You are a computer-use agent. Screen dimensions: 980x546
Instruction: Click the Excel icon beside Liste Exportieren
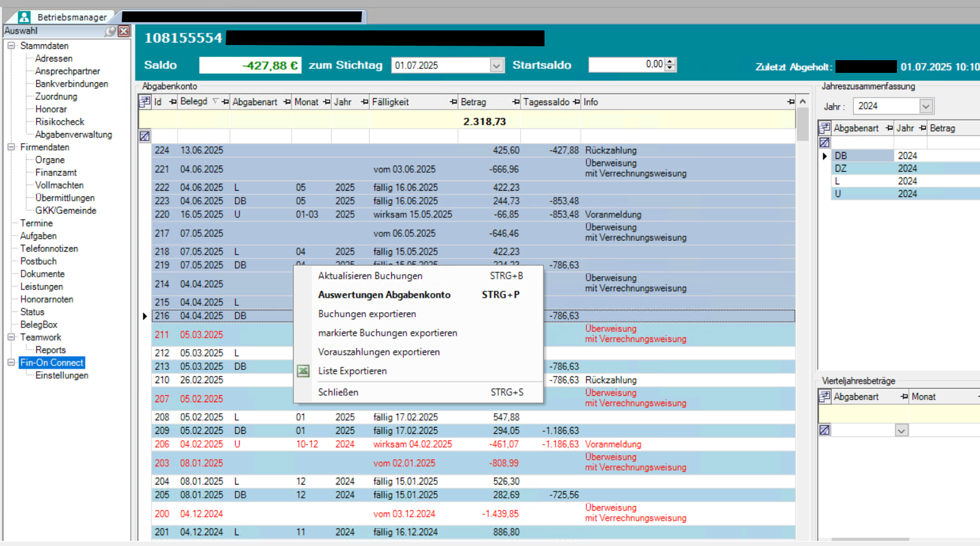coord(303,371)
